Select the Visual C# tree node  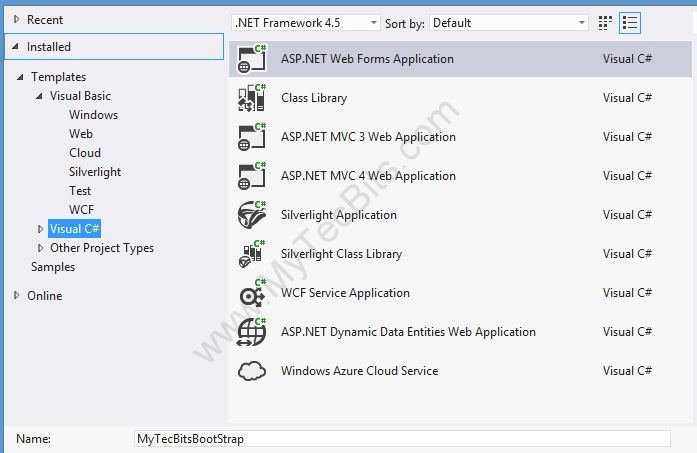[74, 229]
